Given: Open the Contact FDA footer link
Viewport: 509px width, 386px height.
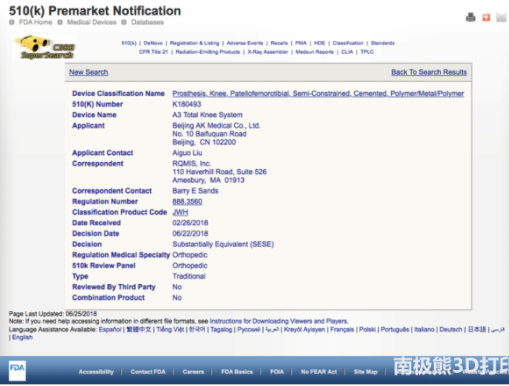Looking at the screenshot, I should [148, 372].
